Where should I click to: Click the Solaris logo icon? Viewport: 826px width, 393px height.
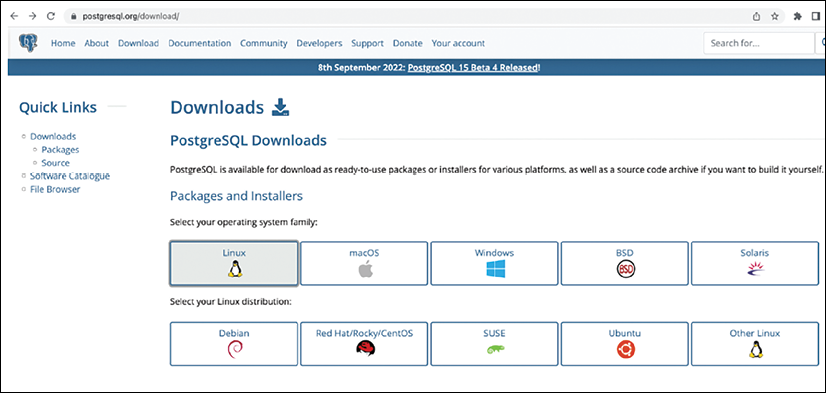[755, 269]
